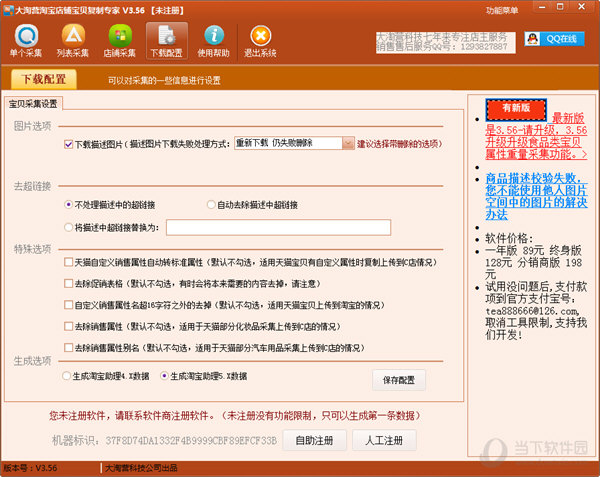Enable 天猫自定义销售属性自动转标准属性 checkbox
600x477 pixels.
[x=68, y=262]
